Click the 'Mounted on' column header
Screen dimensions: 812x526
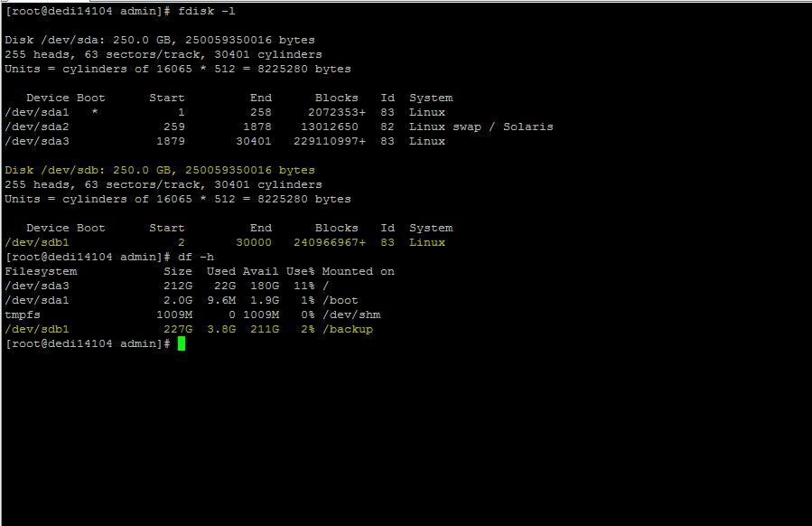click(359, 271)
